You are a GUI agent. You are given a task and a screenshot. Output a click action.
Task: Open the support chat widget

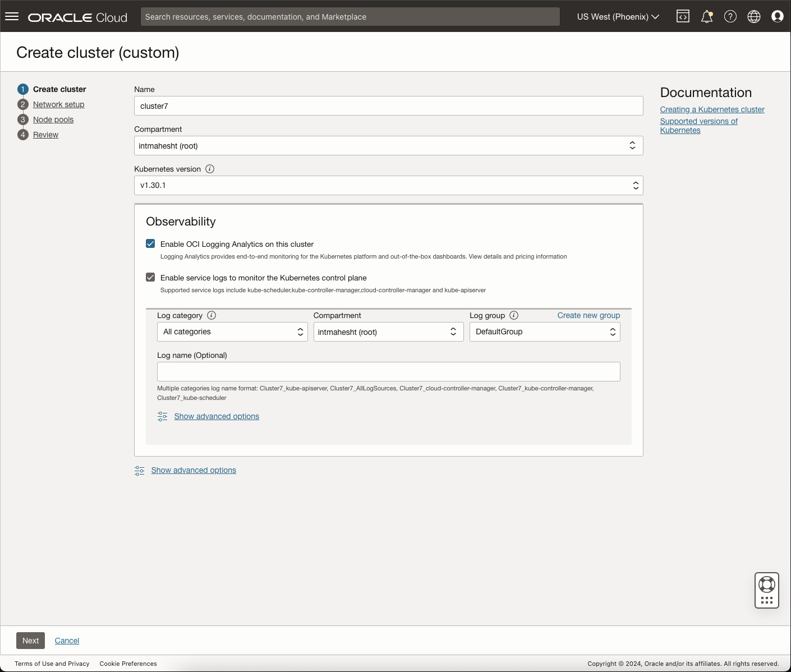coord(767,590)
